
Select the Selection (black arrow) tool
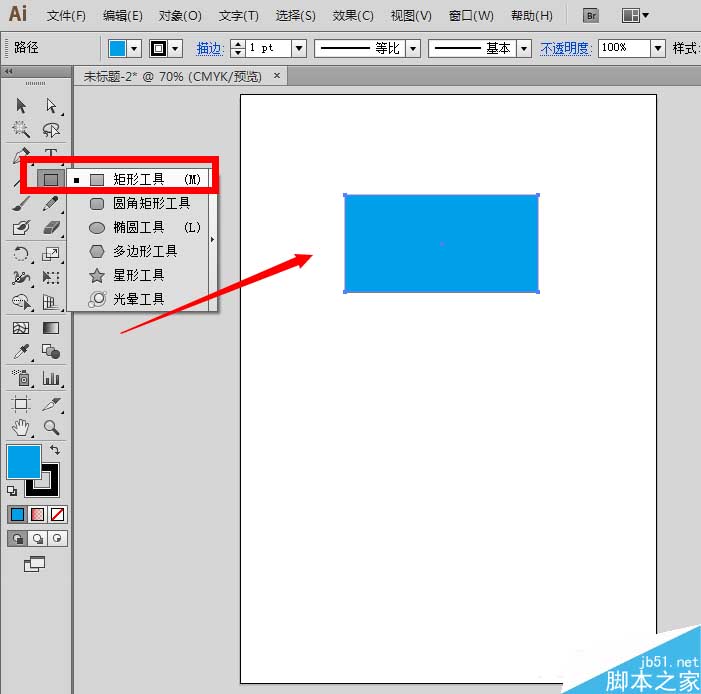point(21,106)
